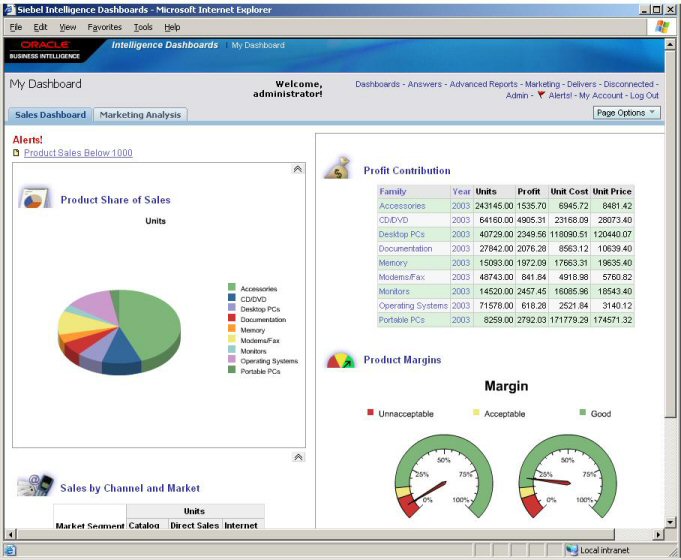This screenshot has width=681, height=560.
Task: Open the View menu
Action: pyautogui.click(x=68, y=27)
